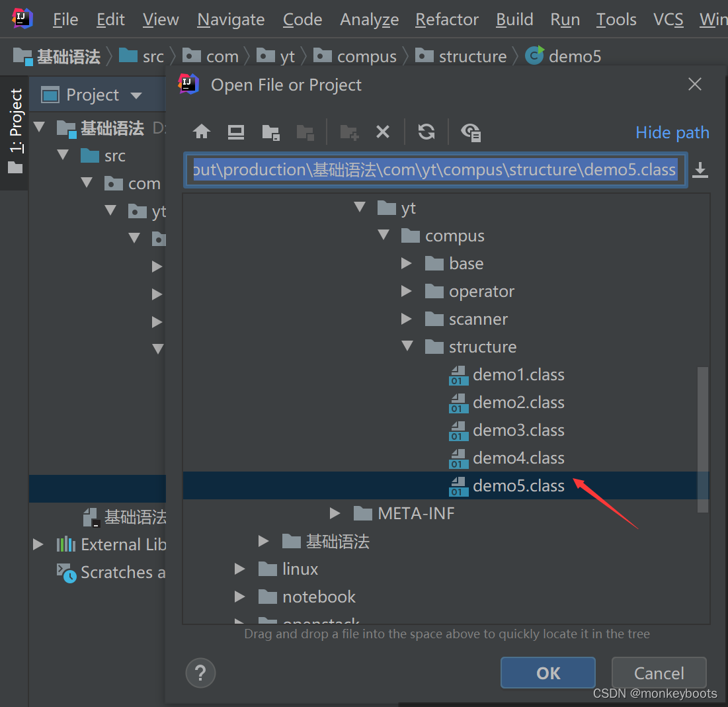
Task: Select the structure folder in dialog tree
Action: click(471, 347)
